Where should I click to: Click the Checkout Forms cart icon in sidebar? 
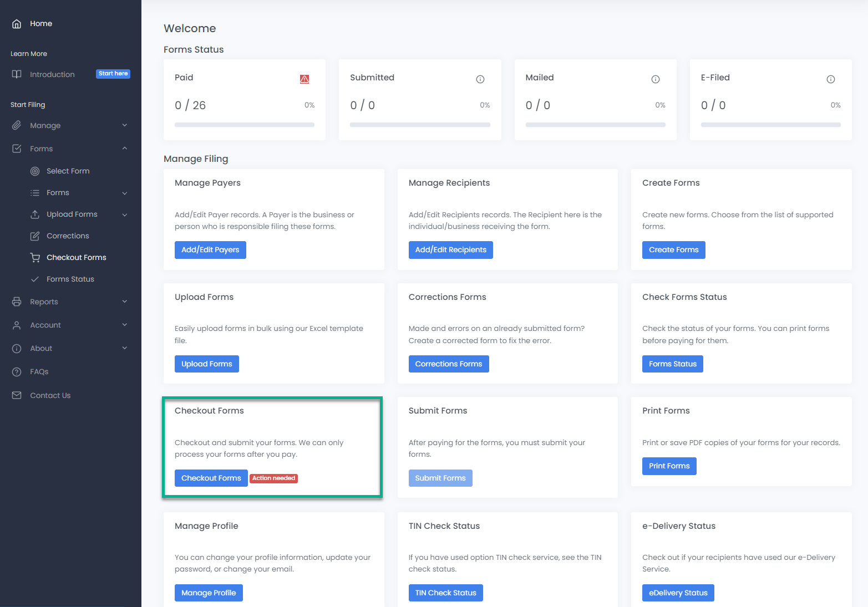tap(35, 258)
